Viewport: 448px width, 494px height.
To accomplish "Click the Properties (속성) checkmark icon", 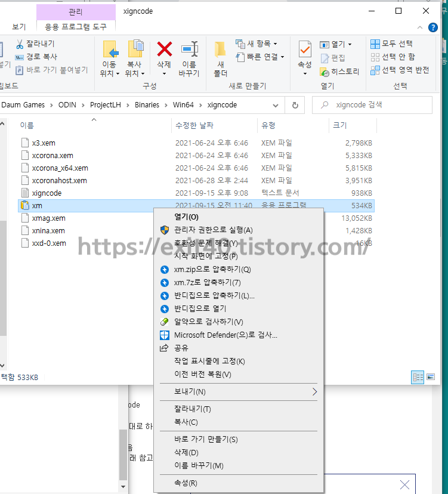I will (x=305, y=49).
